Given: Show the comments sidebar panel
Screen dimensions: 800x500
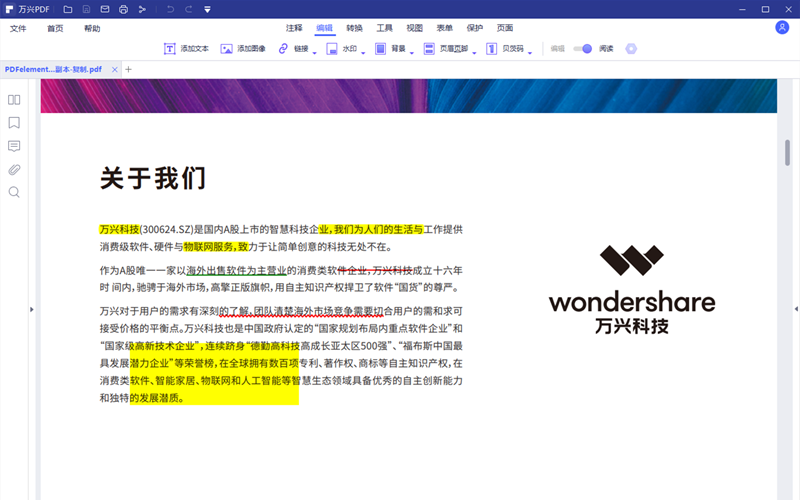Looking at the screenshot, I should point(14,146).
